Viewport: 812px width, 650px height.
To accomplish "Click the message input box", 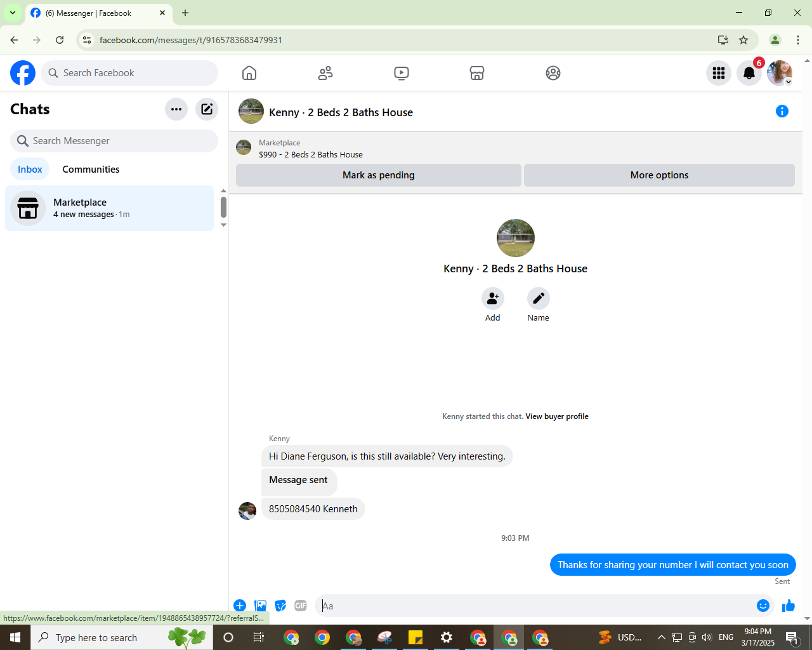I will 537,606.
